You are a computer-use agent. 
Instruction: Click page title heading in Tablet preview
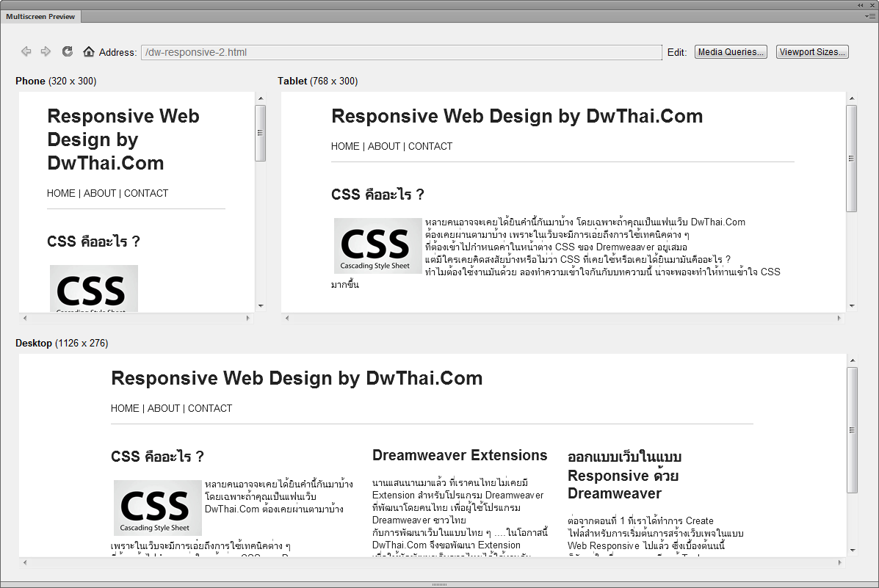coord(517,116)
